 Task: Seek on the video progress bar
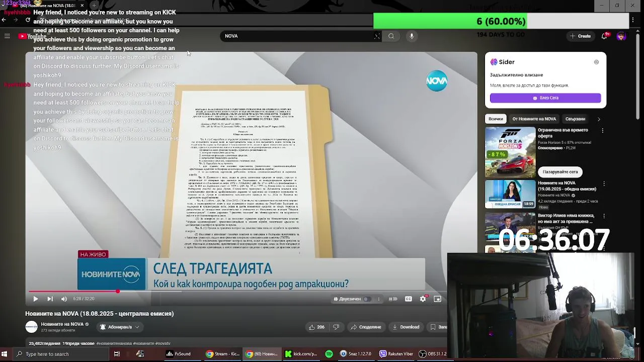[x=236, y=291]
